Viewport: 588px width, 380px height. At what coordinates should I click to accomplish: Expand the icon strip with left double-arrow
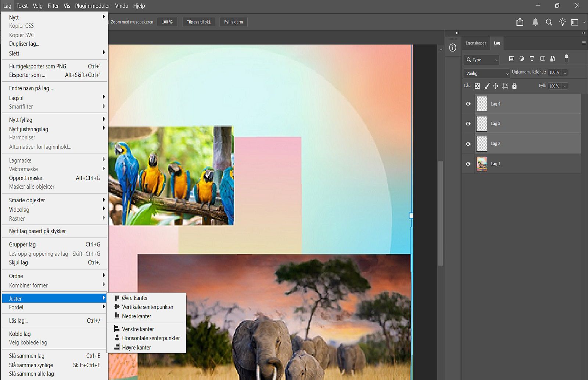coord(457,33)
